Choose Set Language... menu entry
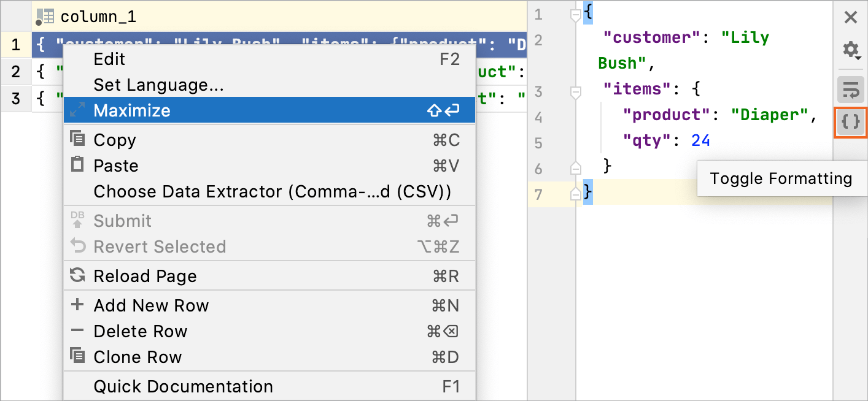 tap(158, 85)
